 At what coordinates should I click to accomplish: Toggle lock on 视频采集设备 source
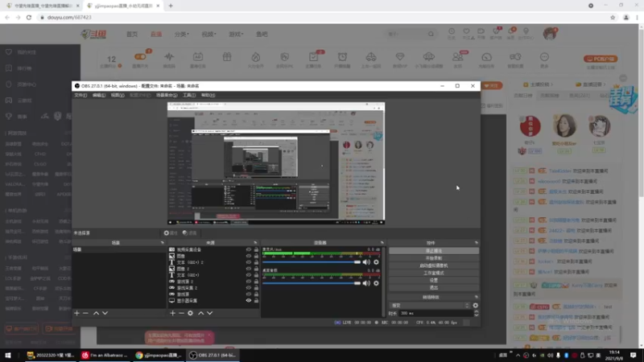click(256, 249)
